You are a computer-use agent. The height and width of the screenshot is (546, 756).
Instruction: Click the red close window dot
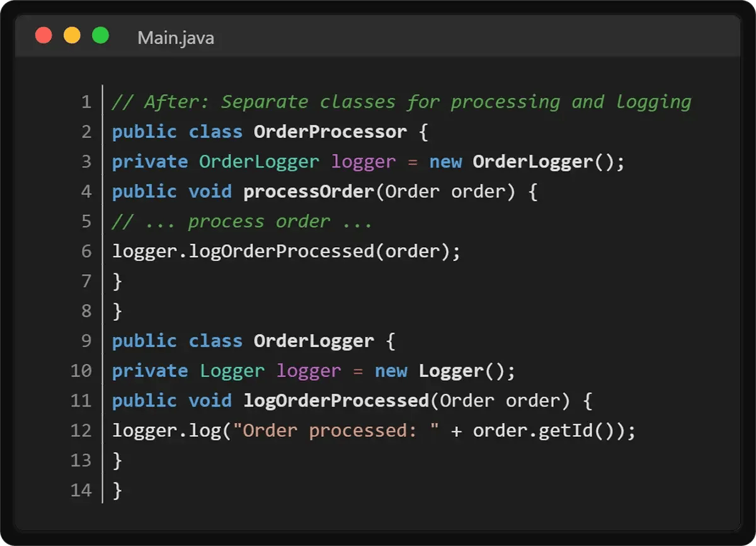click(43, 35)
